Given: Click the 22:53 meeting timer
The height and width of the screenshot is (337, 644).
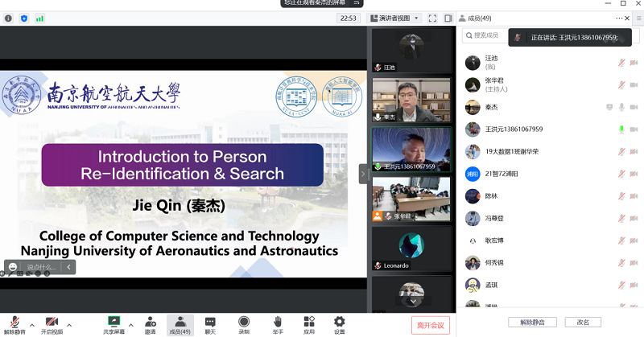Looking at the screenshot, I should tap(349, 18).
